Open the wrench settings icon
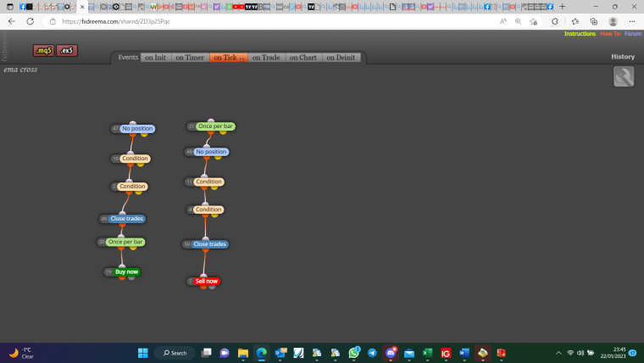 point(624,76)
